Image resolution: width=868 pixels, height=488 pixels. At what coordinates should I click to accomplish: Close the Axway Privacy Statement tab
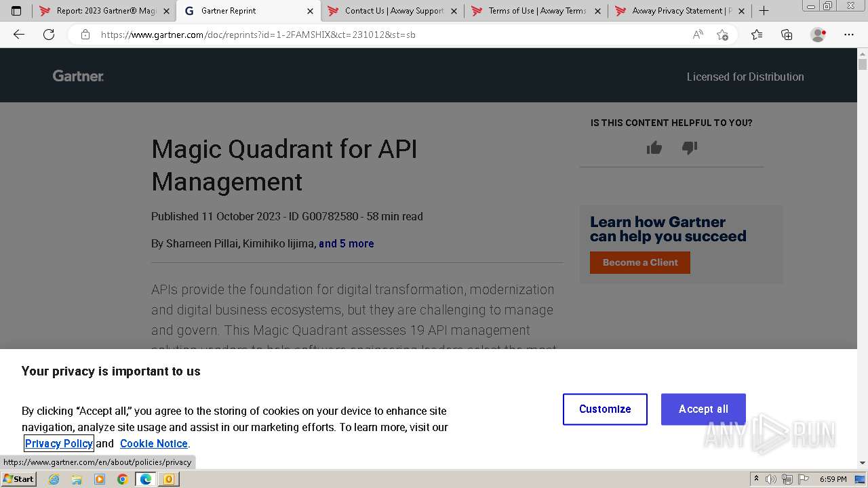(x=741, y=11)
